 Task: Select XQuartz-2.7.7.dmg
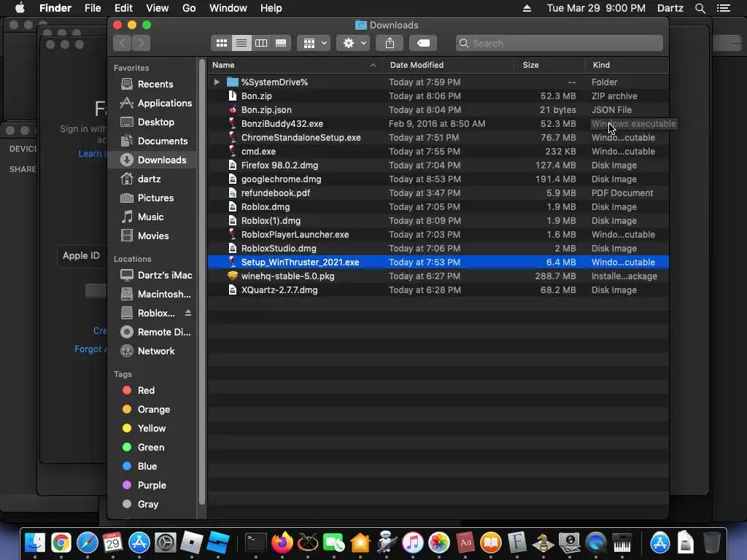coord(438,290)
